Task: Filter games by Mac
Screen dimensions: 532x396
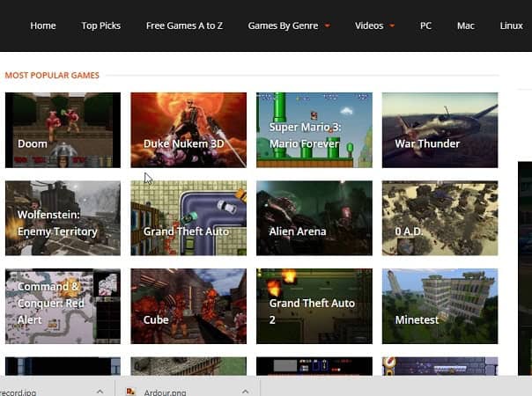Action: pyautogui.click(x=465, y=26)
